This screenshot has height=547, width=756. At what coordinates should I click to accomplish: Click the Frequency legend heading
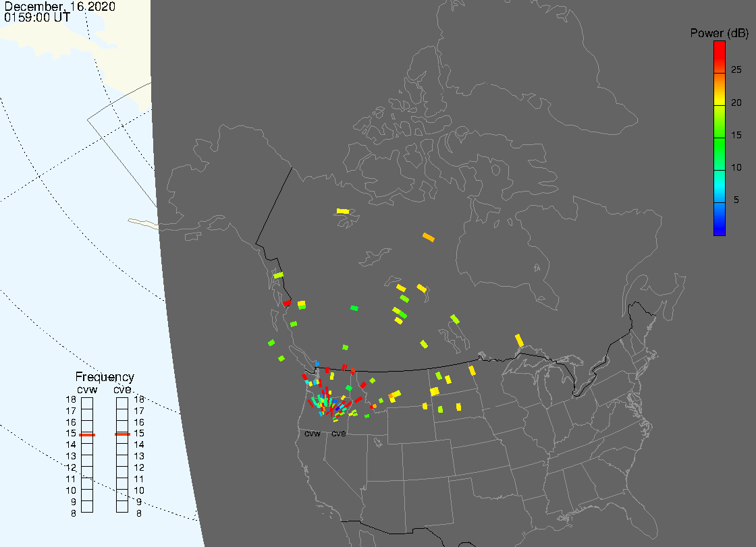105,377
